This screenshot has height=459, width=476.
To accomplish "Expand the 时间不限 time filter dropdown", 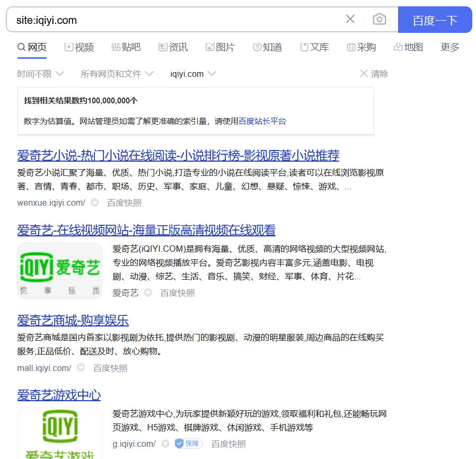I will (40, 74).
